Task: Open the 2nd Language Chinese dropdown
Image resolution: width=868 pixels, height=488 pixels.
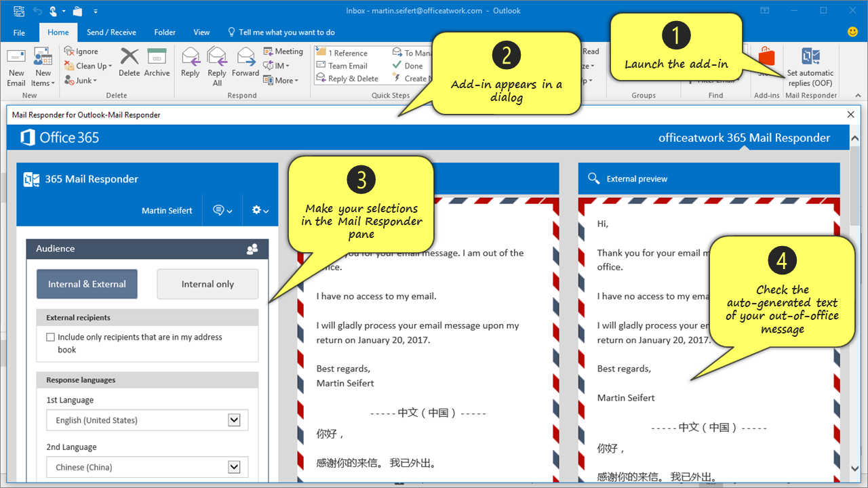Action: [x=147, y=467]
